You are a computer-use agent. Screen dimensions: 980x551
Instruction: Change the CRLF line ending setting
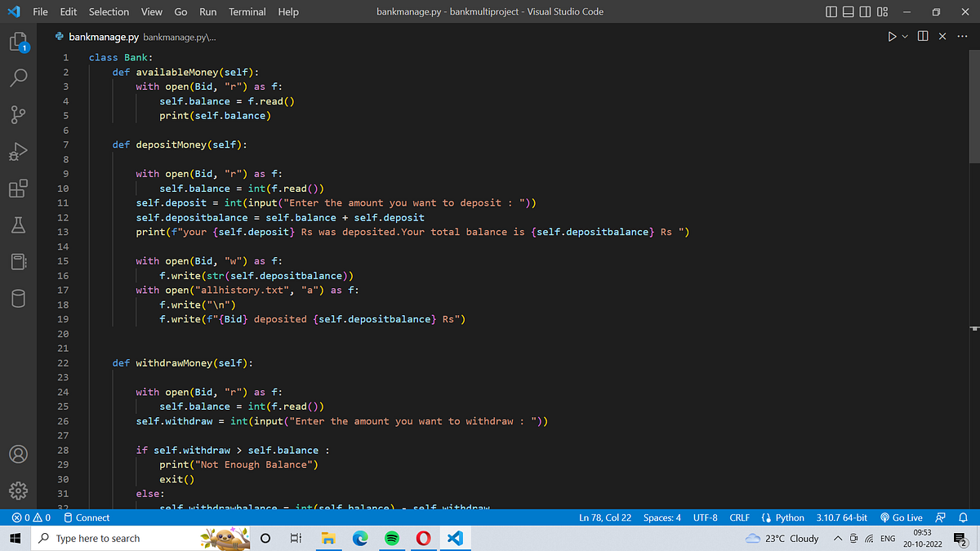739,517
